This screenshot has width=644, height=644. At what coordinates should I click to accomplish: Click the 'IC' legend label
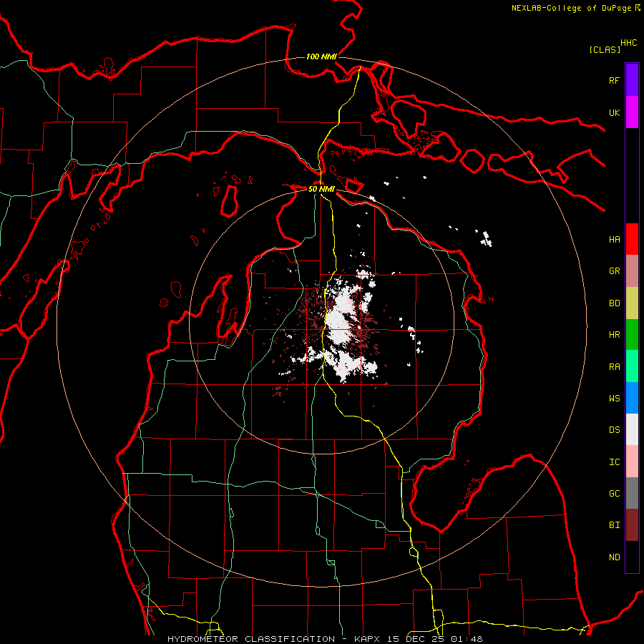tap(614, 462)
